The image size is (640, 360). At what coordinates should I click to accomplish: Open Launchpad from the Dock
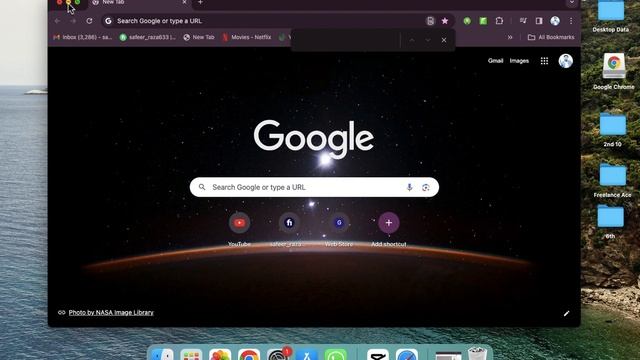click(x=191, y=354)
